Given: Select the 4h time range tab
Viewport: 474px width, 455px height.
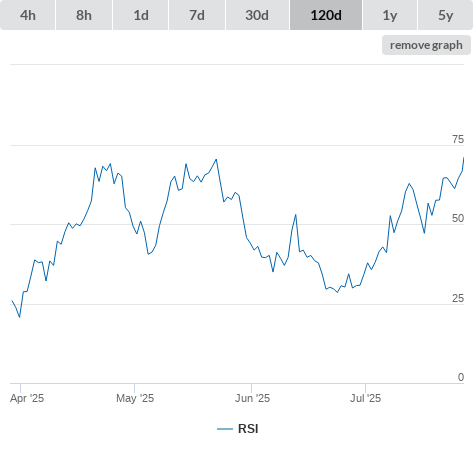Looking at the screenshot, I should point(28,15).
